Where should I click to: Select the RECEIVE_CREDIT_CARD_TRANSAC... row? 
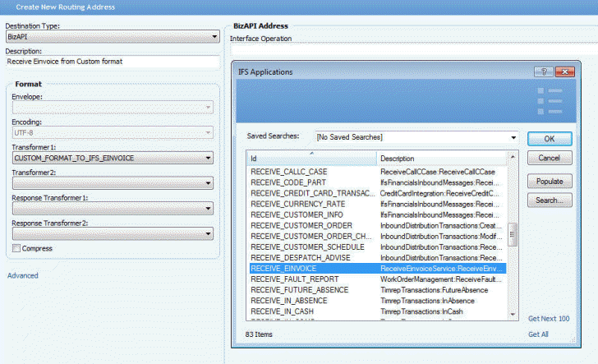pyautogui.click(x=378, y=193)
